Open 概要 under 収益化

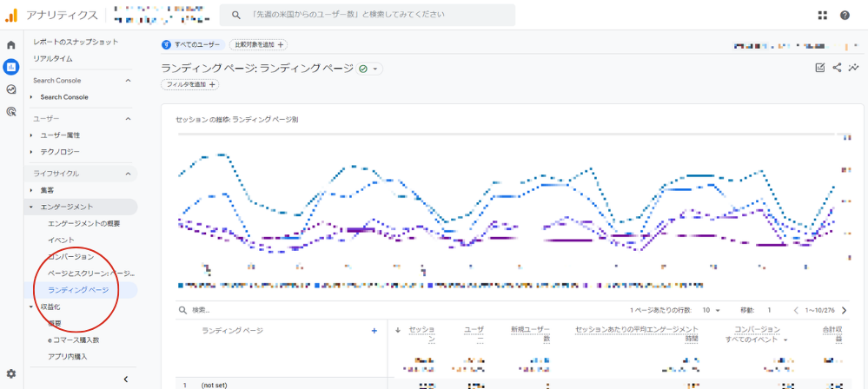55,323
